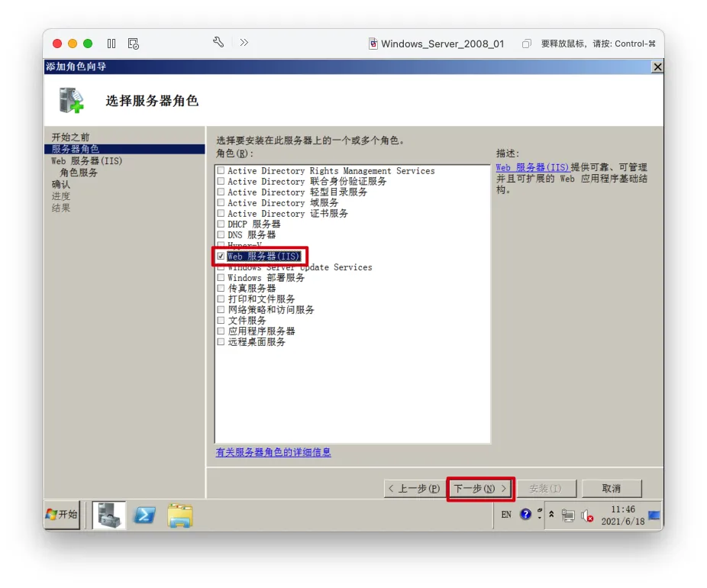Click the Show Desktop icon
The width and height of the screenshot is (707, 588).
click(x=654, y=515)
